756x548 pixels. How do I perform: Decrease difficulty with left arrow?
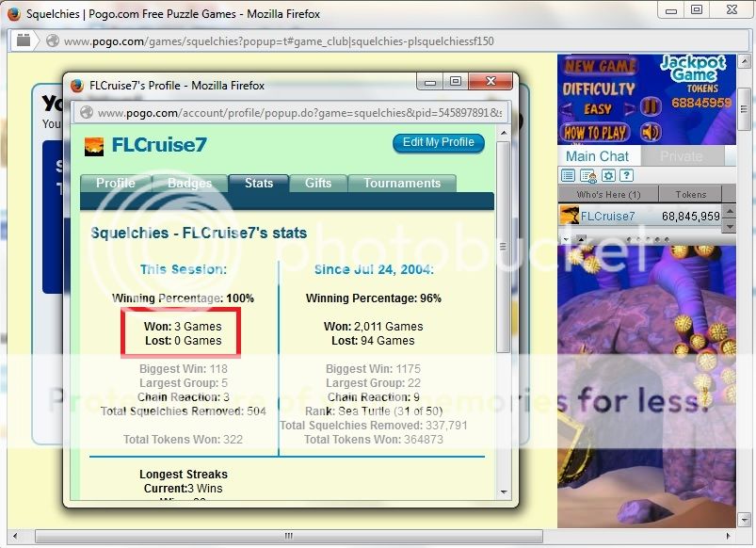(x=568, y=109)
